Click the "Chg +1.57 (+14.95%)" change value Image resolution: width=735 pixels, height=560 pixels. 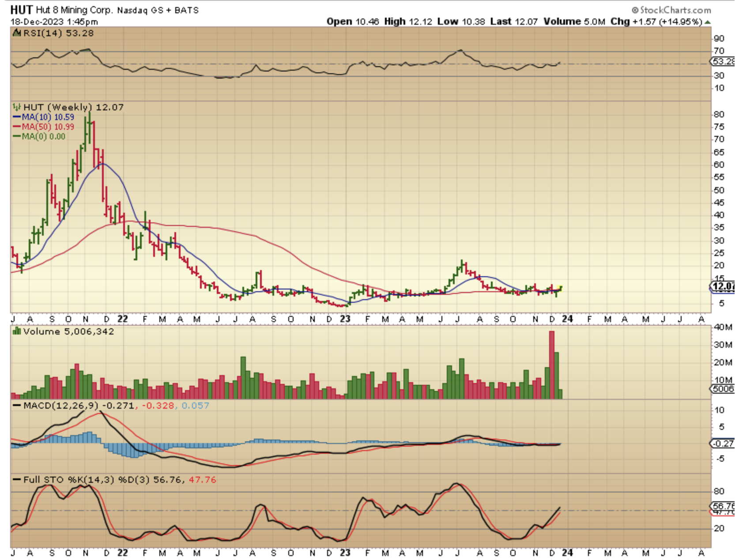pos(656,22)
